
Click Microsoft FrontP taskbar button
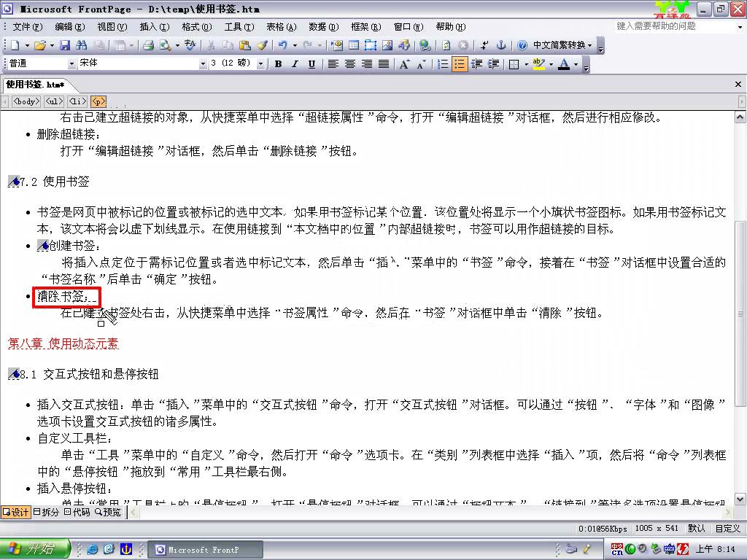pos(205,550)
